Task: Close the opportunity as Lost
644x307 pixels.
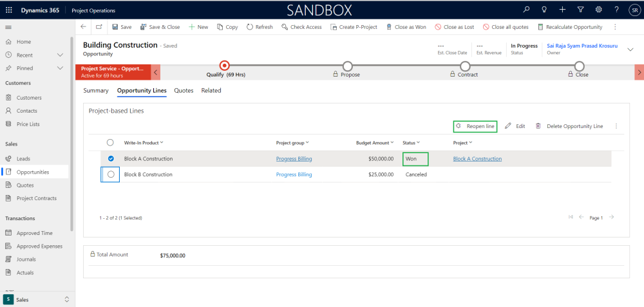Action: (454, 27)
